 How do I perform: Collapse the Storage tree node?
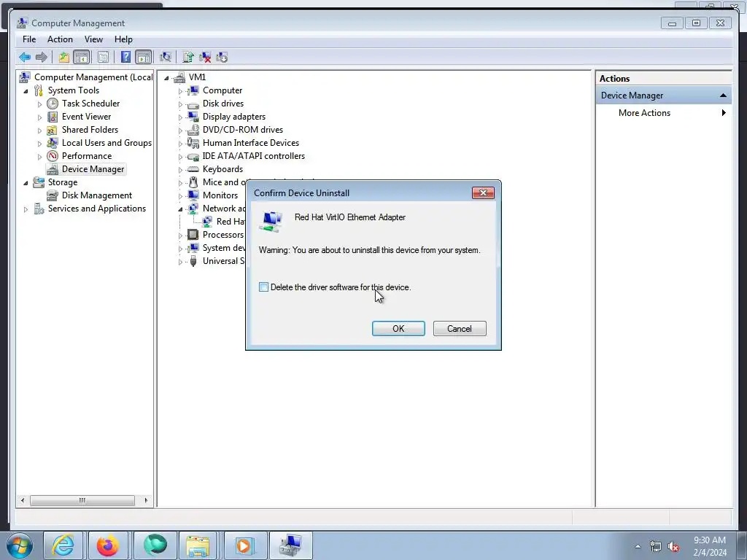tap(26, 183)
